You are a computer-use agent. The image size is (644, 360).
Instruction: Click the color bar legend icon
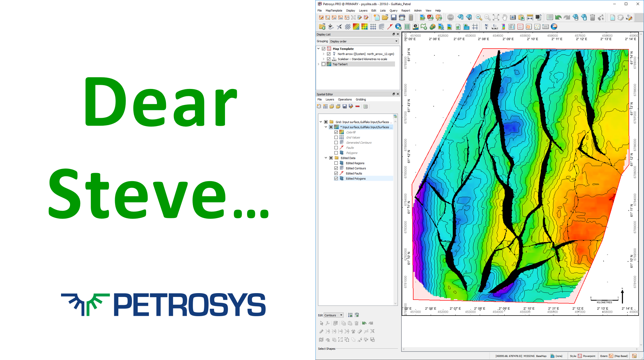click(503, 27)
